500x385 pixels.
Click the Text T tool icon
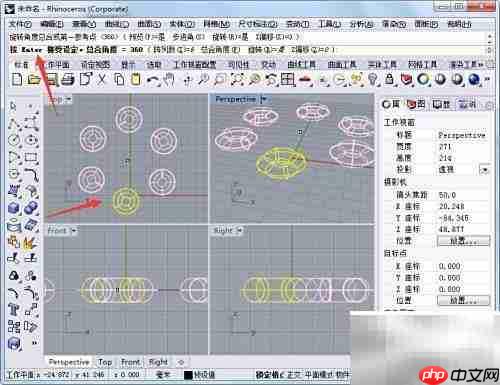pos(14,310)
